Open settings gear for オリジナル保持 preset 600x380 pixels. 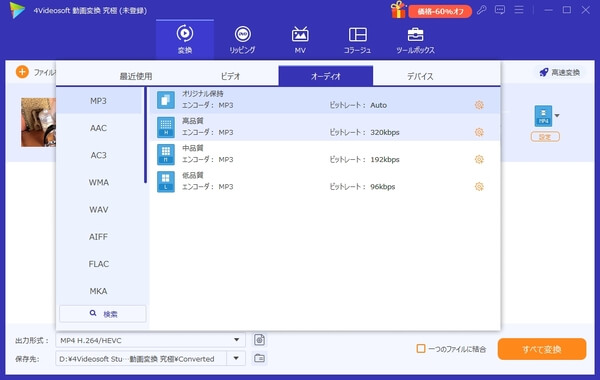(x=479, y=105)
